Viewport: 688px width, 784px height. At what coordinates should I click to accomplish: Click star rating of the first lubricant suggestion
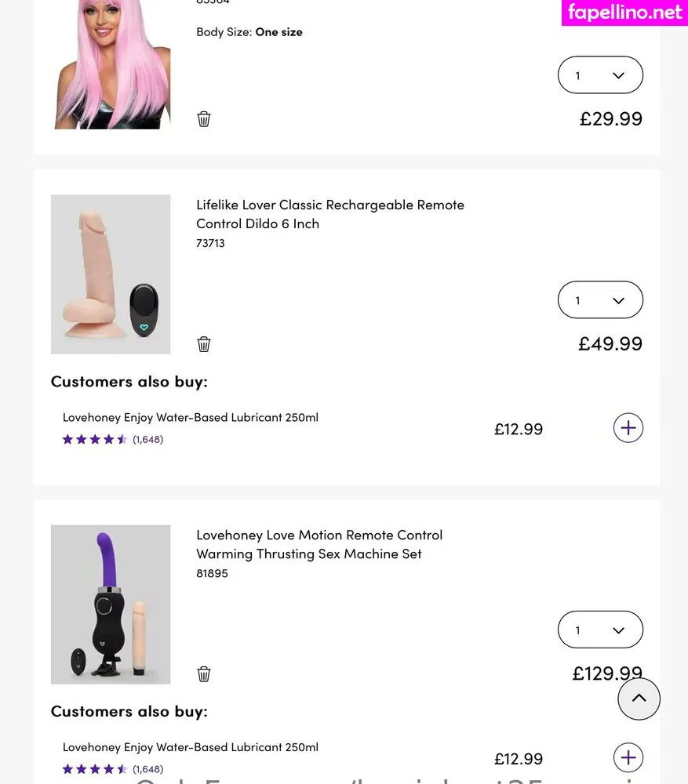point(95,440)
